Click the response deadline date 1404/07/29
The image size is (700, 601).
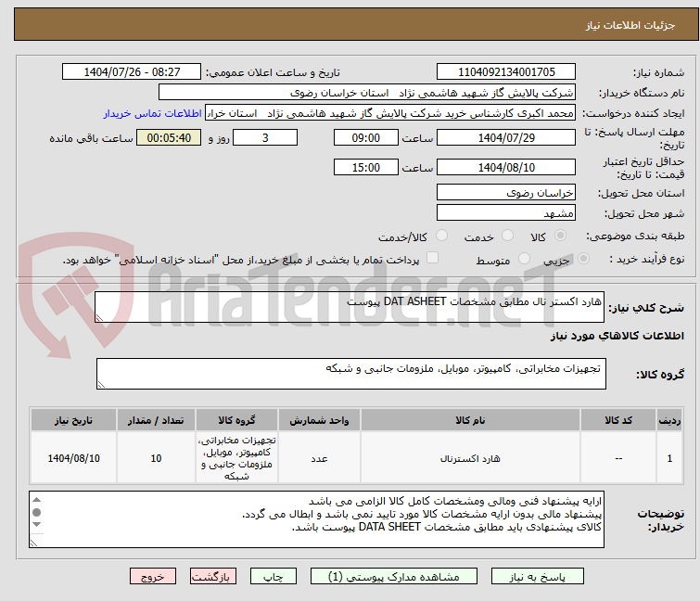click(x=506, y=137)
